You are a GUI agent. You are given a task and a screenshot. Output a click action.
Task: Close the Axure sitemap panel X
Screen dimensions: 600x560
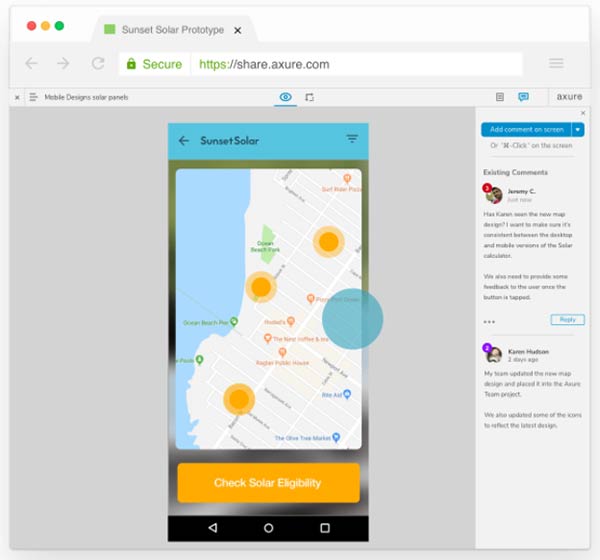[x=17, y=97]
